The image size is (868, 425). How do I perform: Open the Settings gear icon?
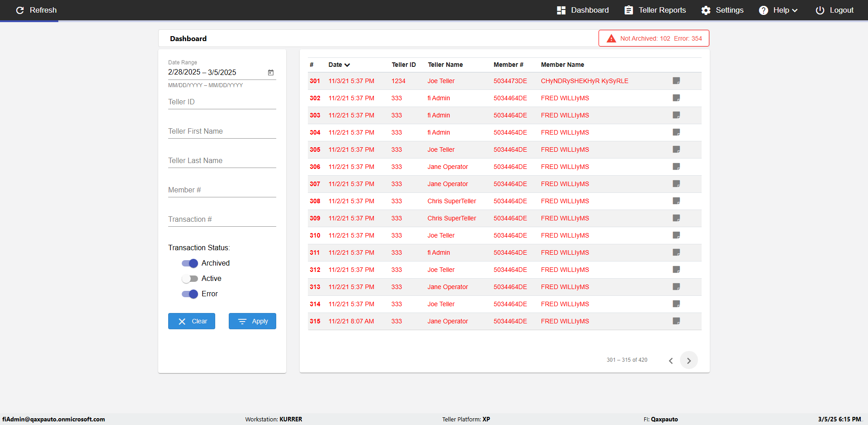[706, 10]
